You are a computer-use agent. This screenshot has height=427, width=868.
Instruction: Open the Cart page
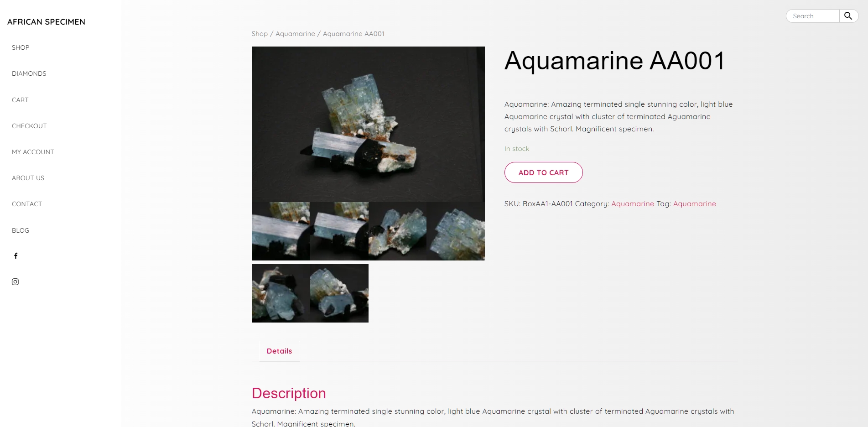pyautogui.click(x=20, y=100)
